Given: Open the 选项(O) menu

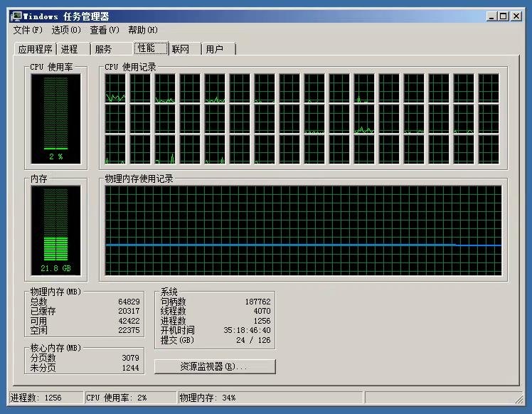Looking at the screenshot, I should 66,30.
